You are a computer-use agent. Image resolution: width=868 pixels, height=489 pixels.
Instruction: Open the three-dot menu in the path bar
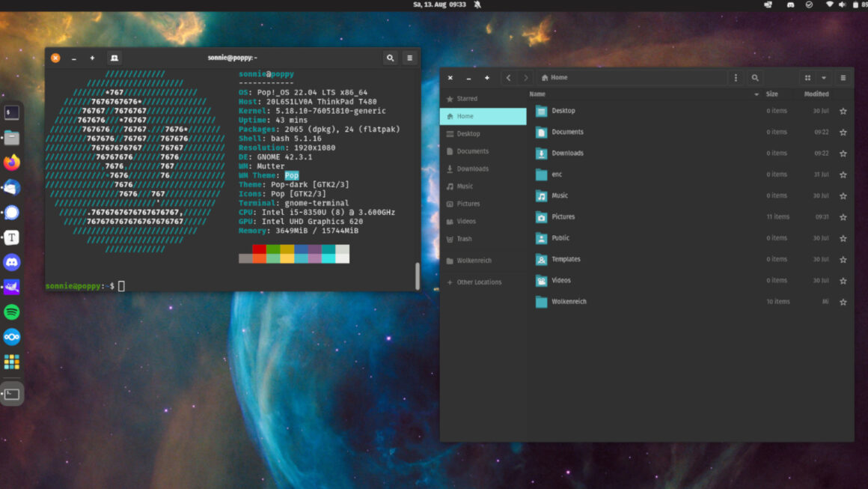736,78
